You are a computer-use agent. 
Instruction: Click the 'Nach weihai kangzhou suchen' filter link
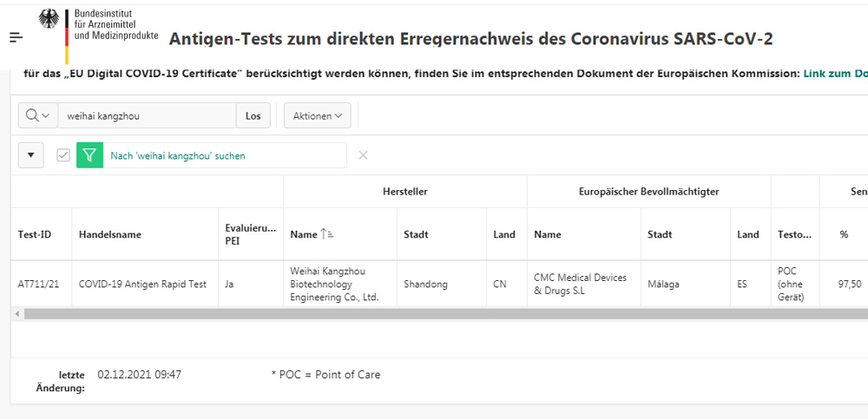click(178, 156)
